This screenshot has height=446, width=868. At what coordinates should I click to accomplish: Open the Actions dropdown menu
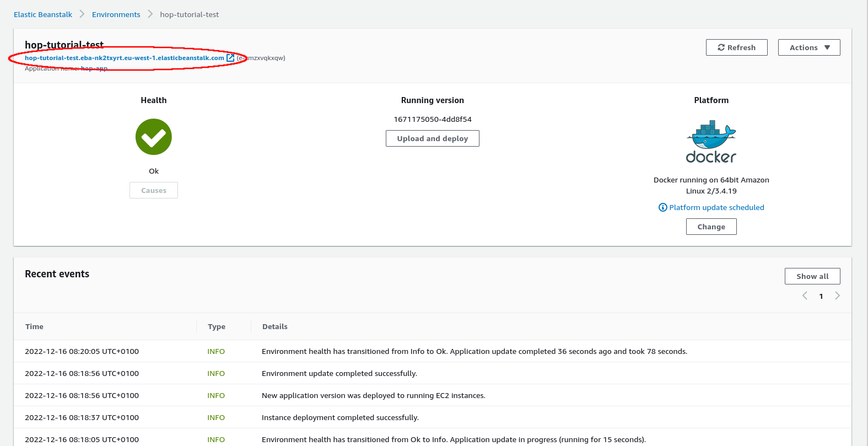click(809, 47)
